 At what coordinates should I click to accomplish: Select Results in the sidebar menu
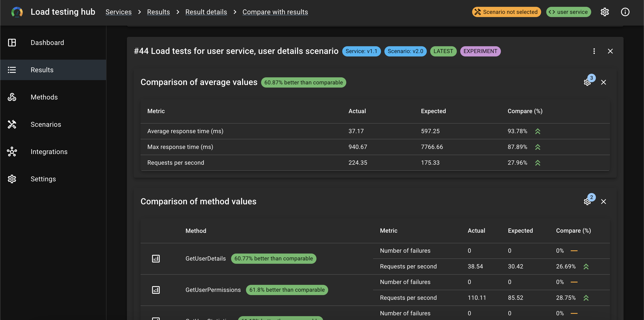pyautogui.click(x=53, y=70)
